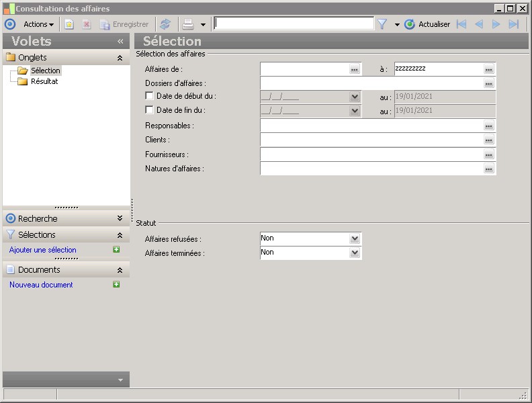Screen dimensions: 532x403
Task: Enable the Date de début du checkbox
Action: click(x=149, y=96)
